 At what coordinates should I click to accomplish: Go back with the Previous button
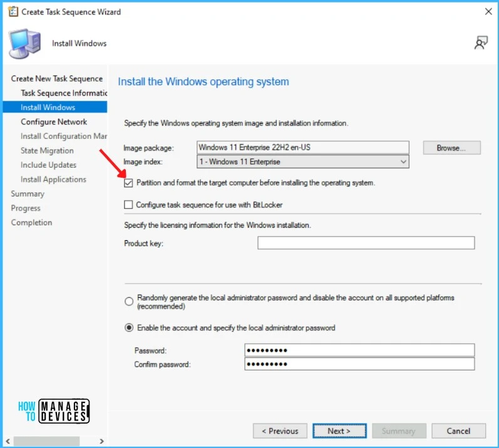click(280, 431)
